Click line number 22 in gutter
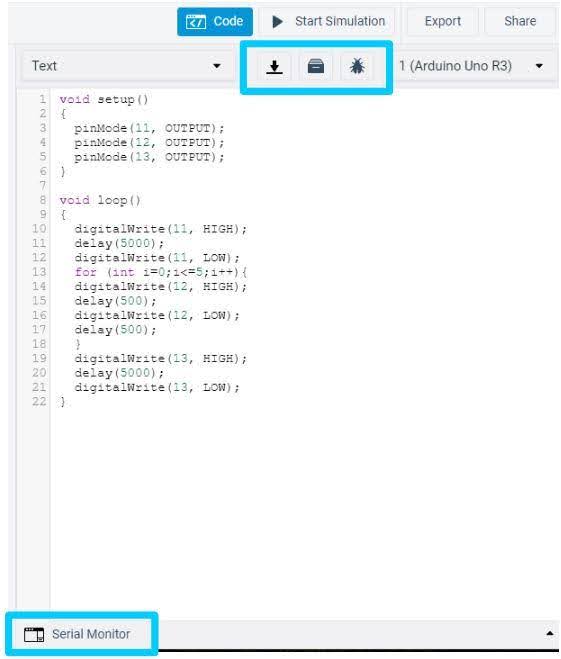The height and width of the screenshot is (659, 561). pos(39,401)
